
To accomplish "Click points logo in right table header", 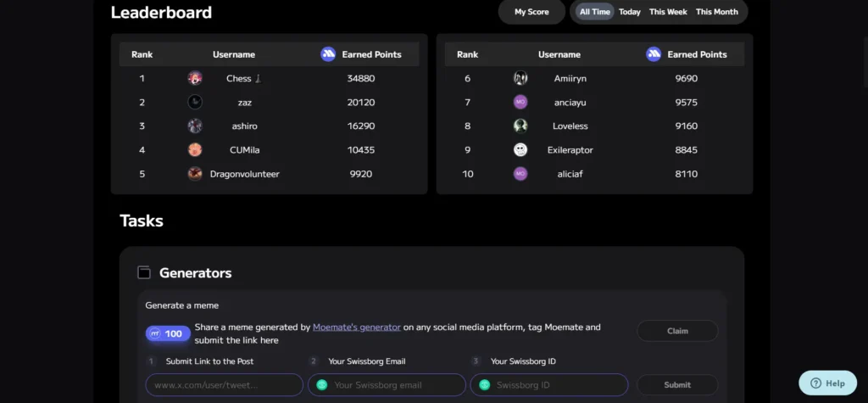I will coord(654,54).
